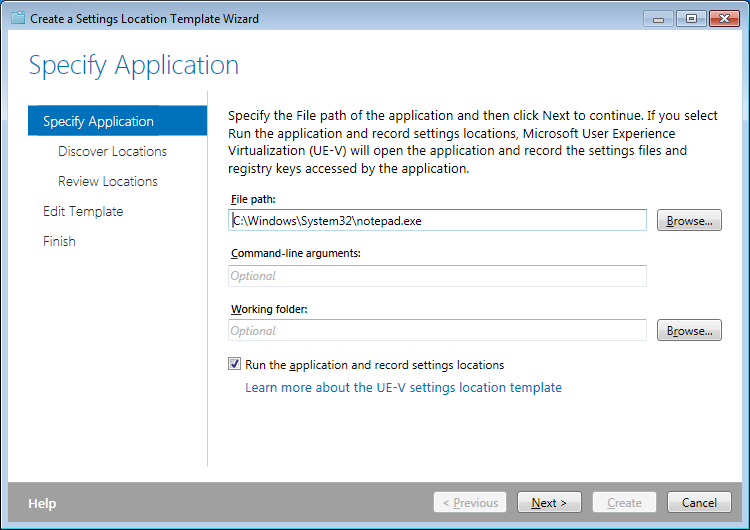750x530 pixels.
Task: Click the wizard icon in title bar
Action: coord(17,18)
